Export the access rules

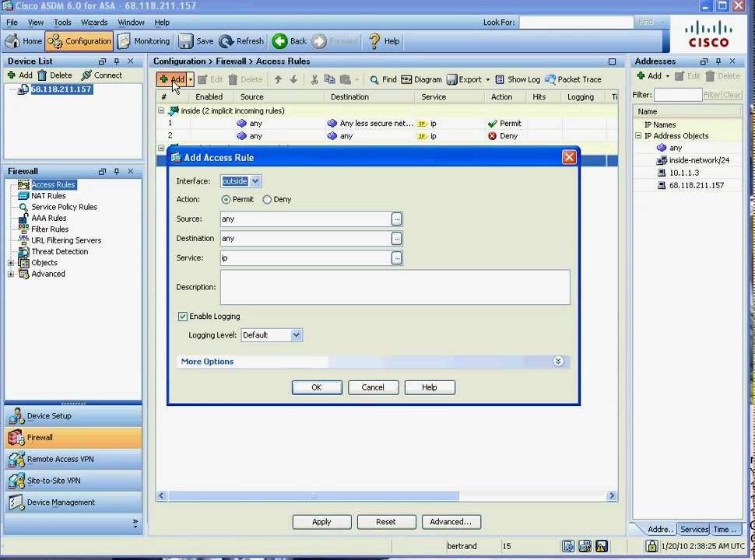click(x=464, y=79)
